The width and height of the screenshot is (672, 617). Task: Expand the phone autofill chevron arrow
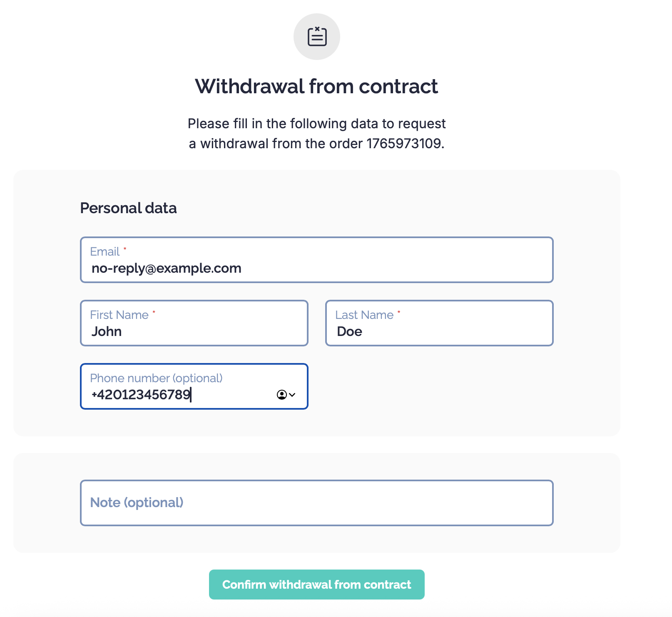point(292,395)
